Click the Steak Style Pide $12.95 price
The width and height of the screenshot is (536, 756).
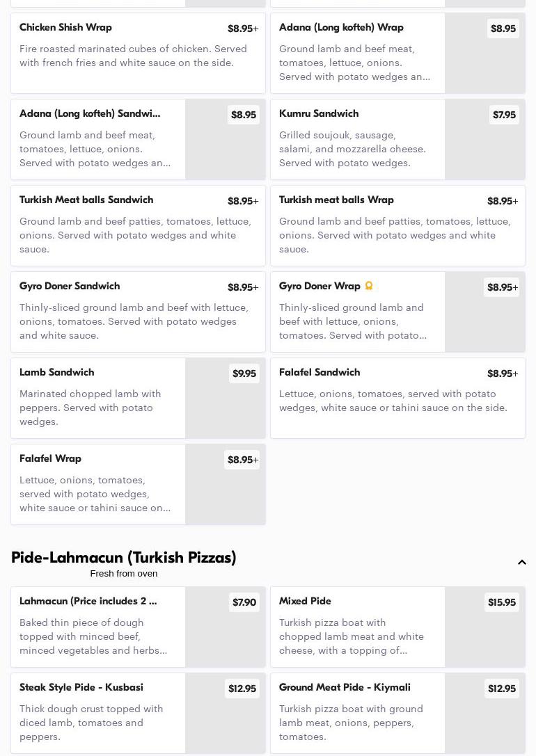point(242,689)
